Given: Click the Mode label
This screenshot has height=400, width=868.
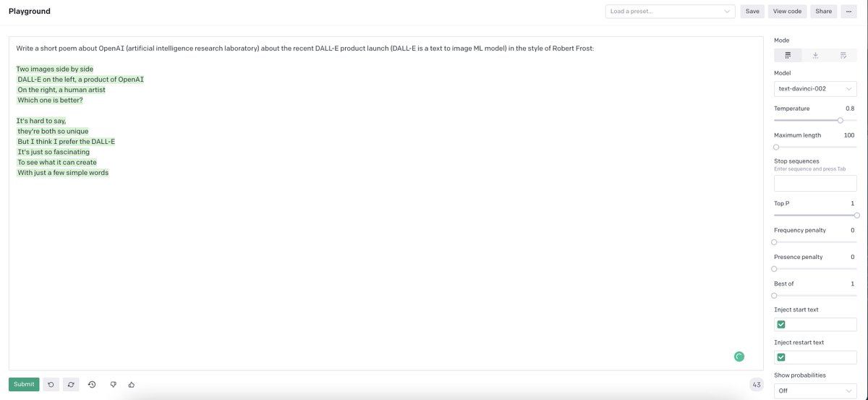Looking at the screenshot, I should pos(781,41).
